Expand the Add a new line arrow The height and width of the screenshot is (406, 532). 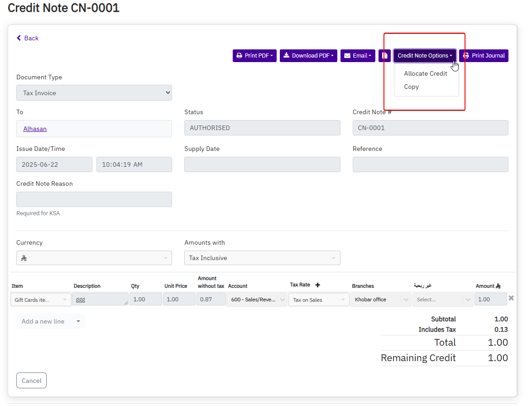78,321
